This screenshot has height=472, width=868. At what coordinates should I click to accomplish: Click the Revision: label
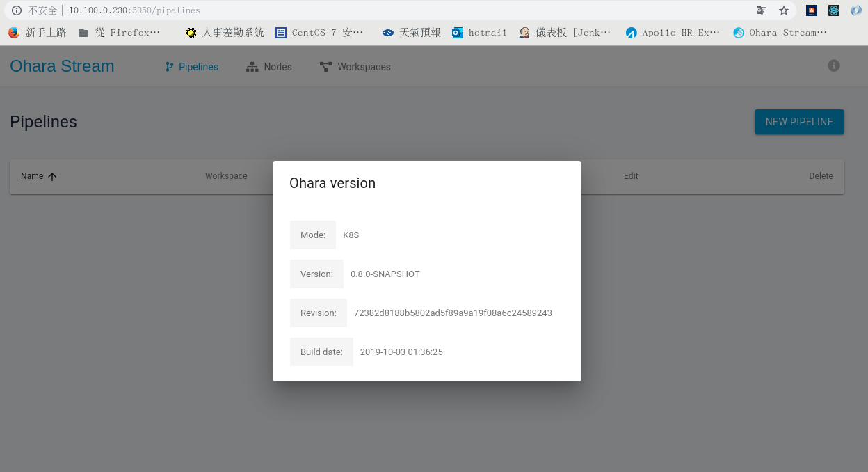pos(319,313)
